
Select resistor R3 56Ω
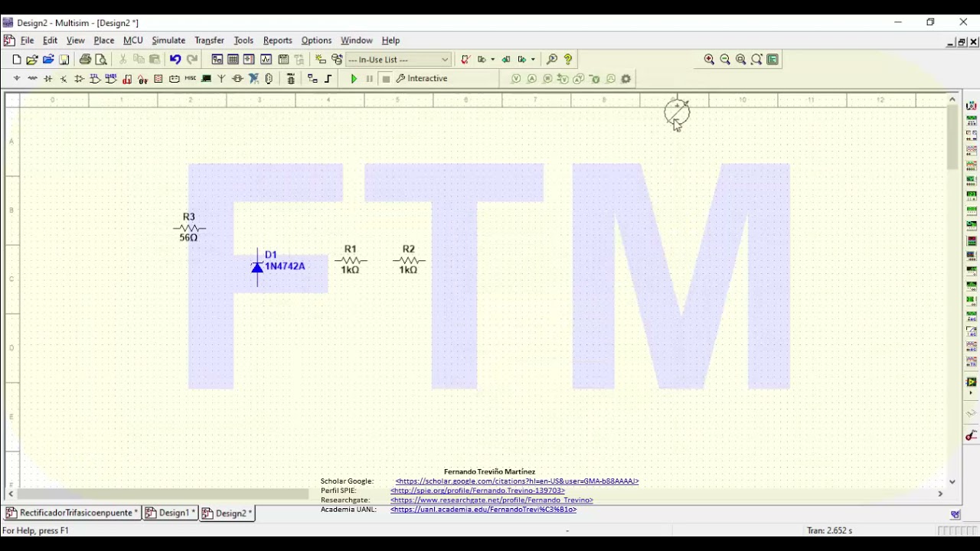(x=189, y=227)
